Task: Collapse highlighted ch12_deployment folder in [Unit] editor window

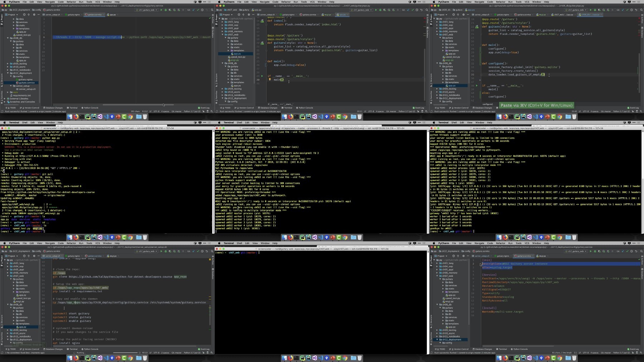Action: click(x=437, y=339)
